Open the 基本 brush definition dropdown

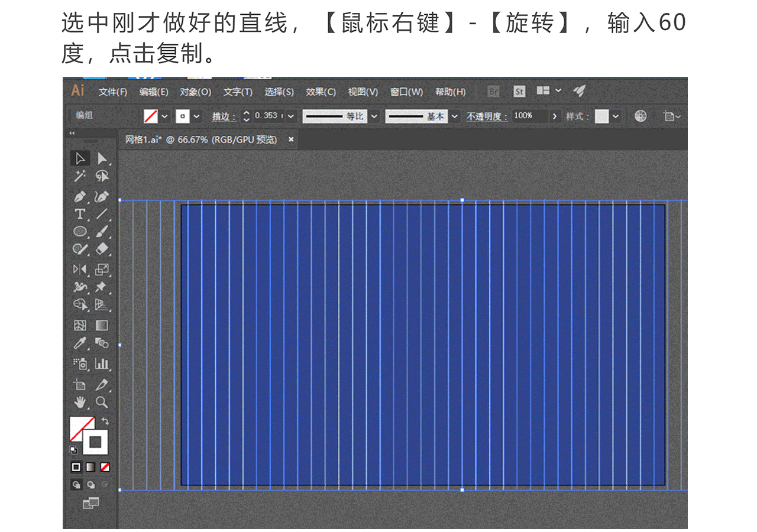click(x=454, y=116)
